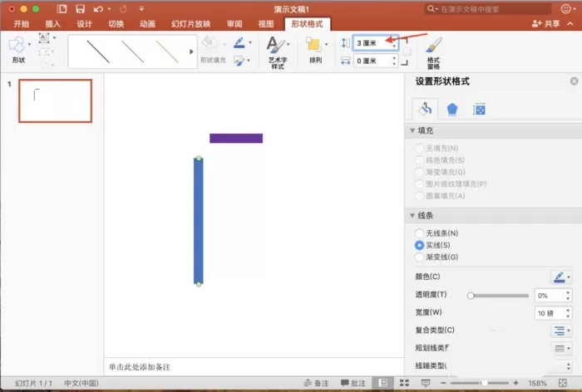
Task: Click the Save icon in title bar
Action: (x=80, y=9)
